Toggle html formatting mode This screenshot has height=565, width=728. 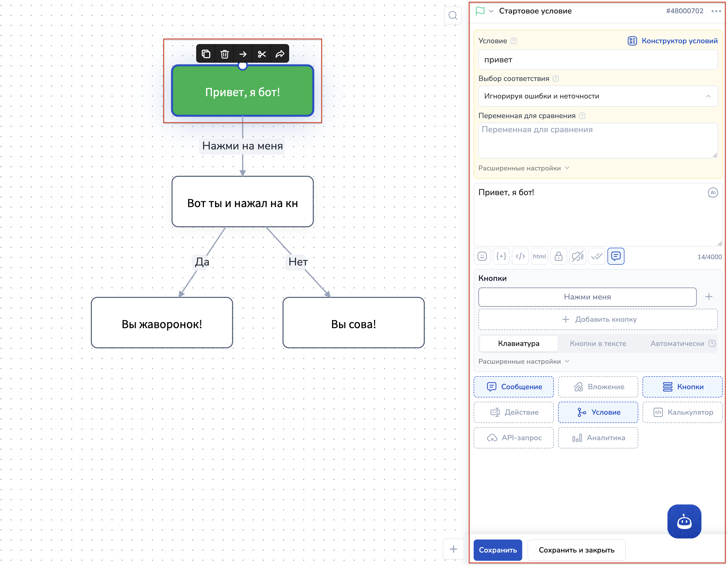click(x=539, y=256)
